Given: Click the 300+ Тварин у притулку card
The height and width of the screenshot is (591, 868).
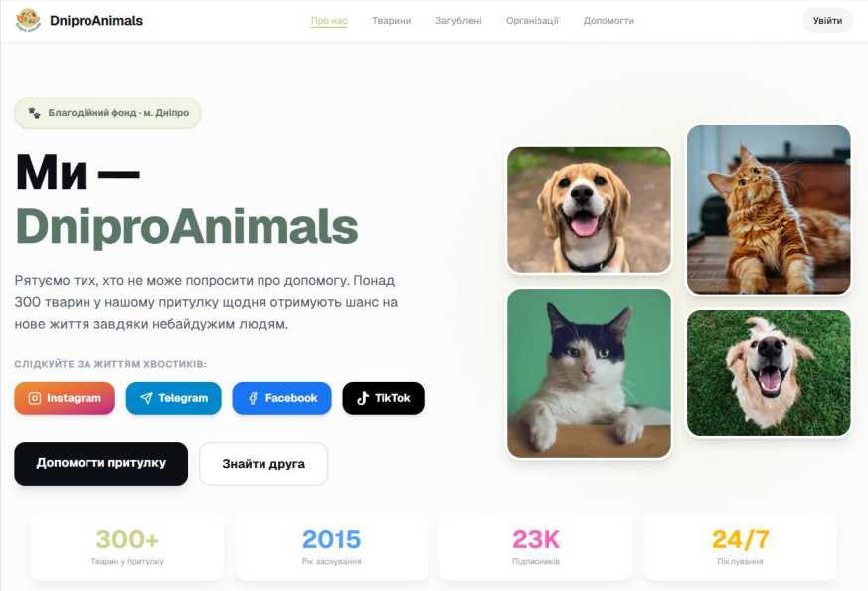Looking at the screenshot, I should coord(127,546).
